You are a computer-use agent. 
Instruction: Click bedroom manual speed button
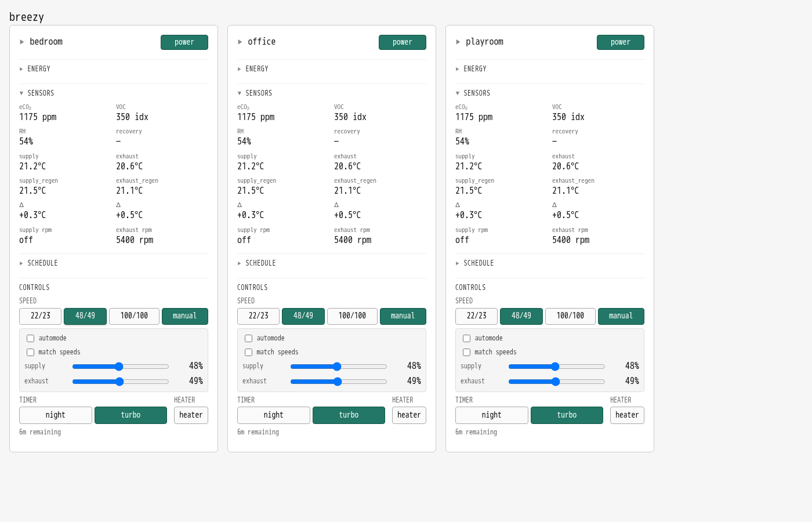tap(185, 316)
